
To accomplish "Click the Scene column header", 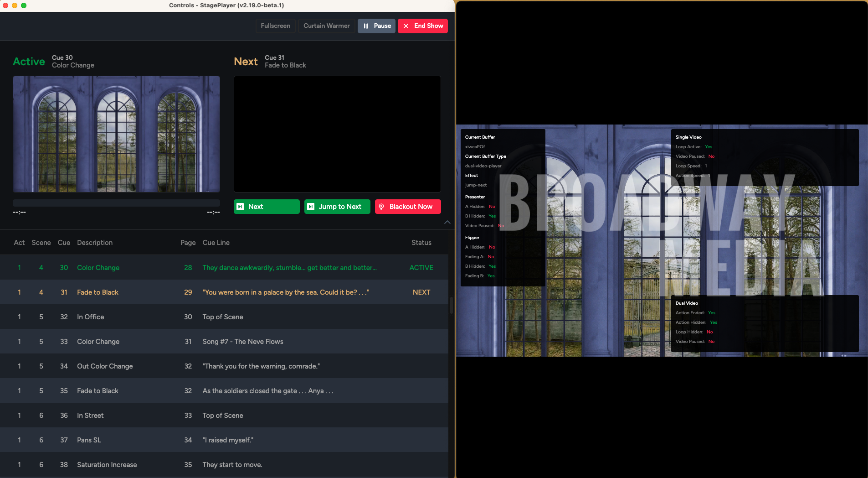I will (x=41, y=243).
